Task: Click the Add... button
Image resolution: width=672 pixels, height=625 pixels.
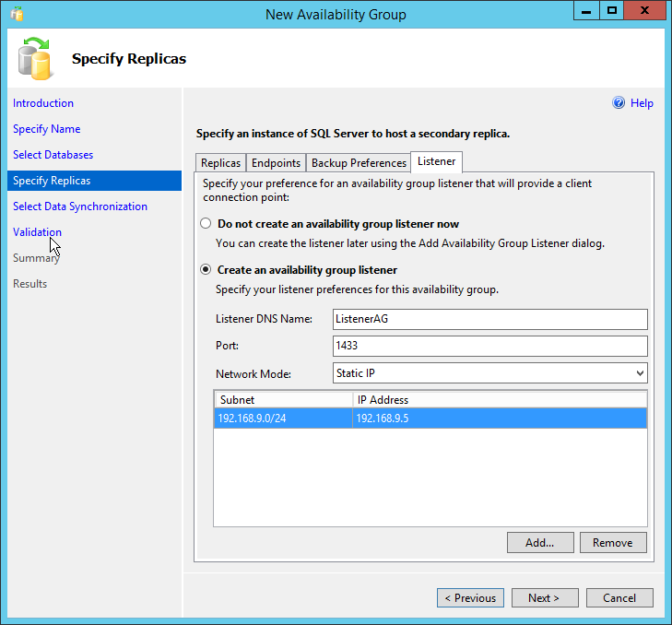Action: tap(540, 542)
